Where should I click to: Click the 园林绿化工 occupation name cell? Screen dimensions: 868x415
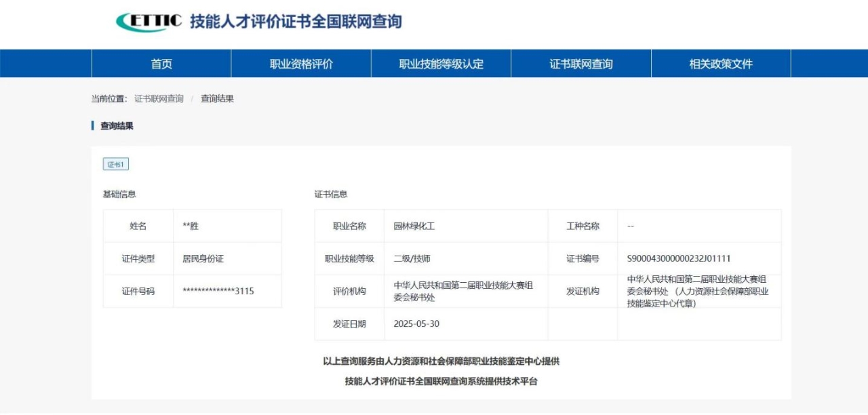tap(414, 226)
